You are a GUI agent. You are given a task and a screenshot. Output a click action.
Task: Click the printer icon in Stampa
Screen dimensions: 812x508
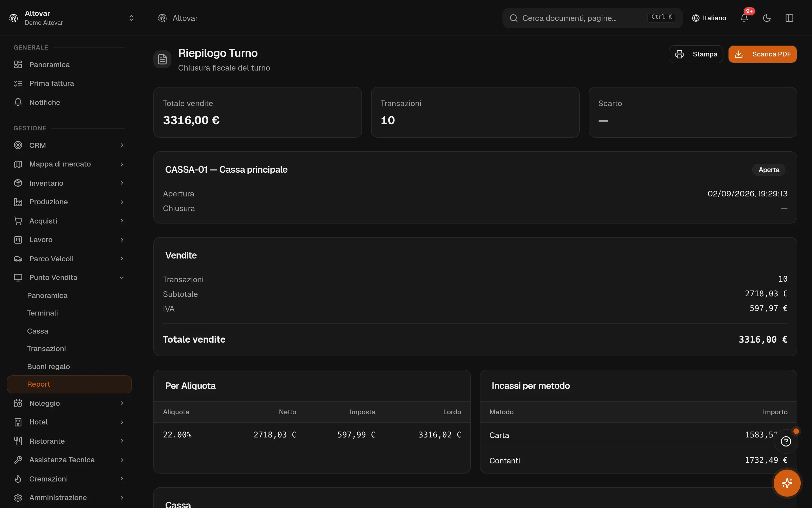(679, 54)
